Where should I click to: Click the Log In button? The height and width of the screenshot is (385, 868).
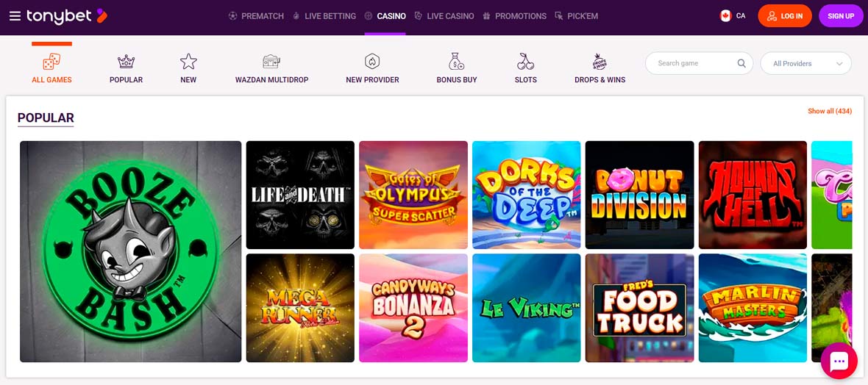(x=785, y=16)
